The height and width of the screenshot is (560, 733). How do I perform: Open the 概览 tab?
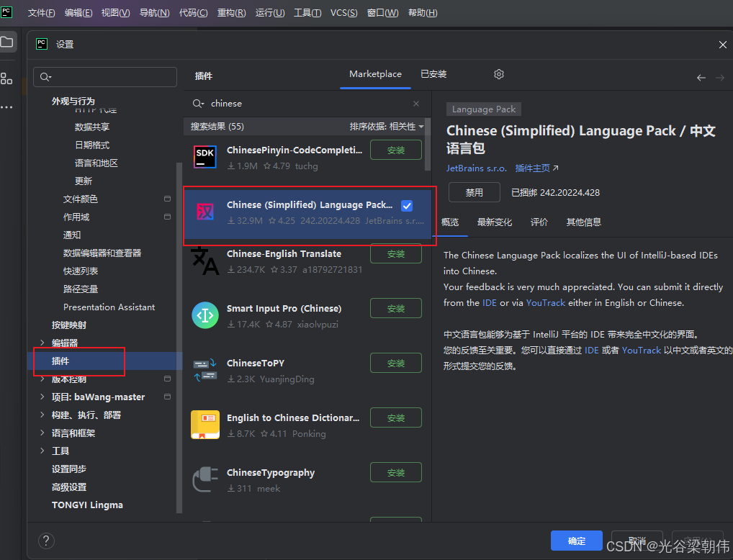(450, 222)
